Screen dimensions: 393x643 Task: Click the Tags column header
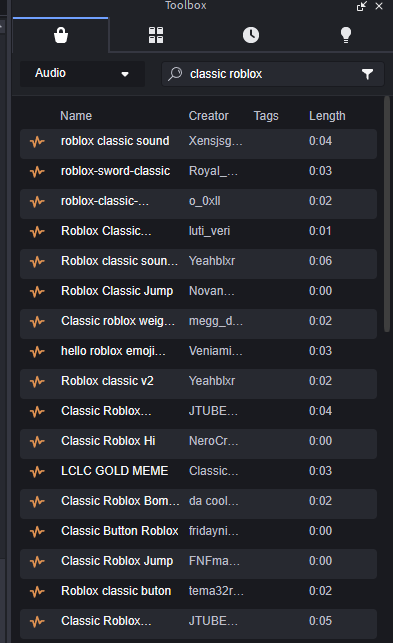(266, 116)
